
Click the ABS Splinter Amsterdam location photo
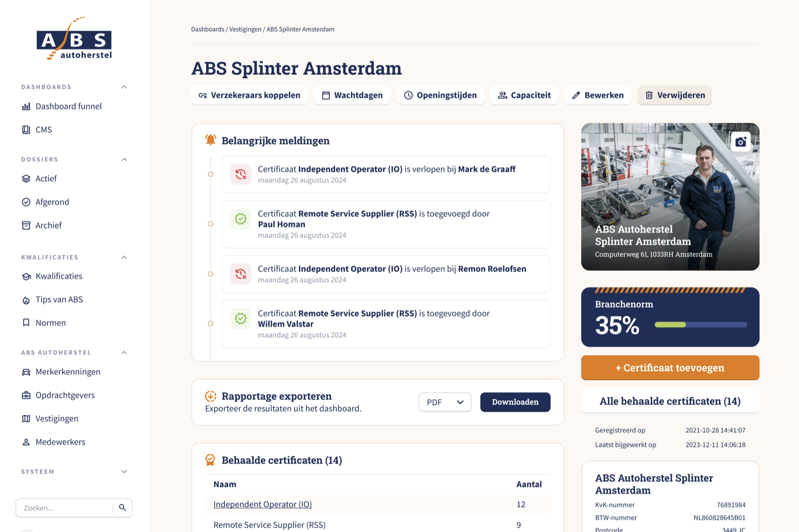coord(670,197)
